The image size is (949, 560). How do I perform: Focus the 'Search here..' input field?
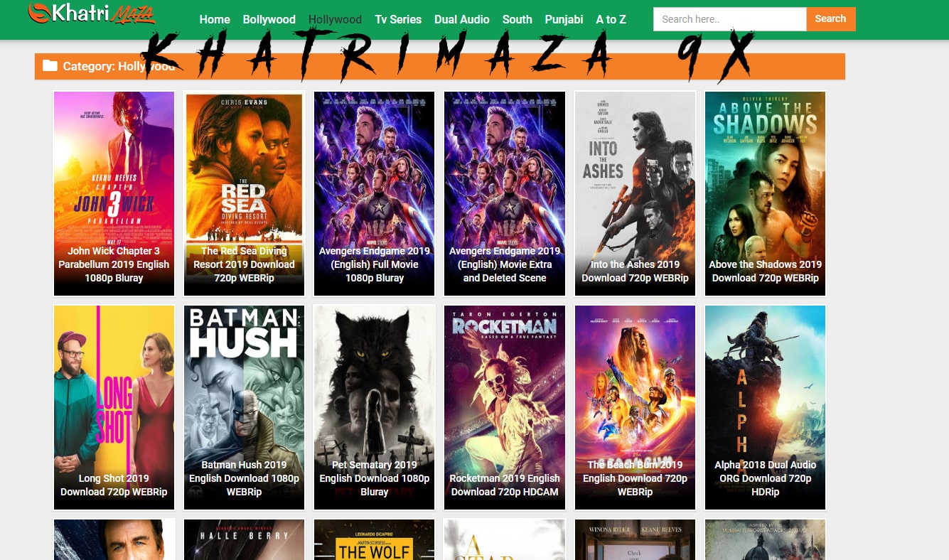click(x=729, y=19)
